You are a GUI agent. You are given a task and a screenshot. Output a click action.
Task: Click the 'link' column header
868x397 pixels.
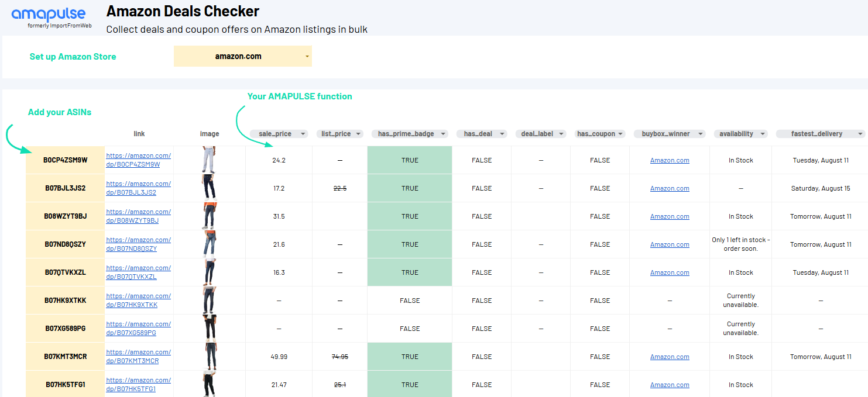pyautogui.click(x=139, y=134)
